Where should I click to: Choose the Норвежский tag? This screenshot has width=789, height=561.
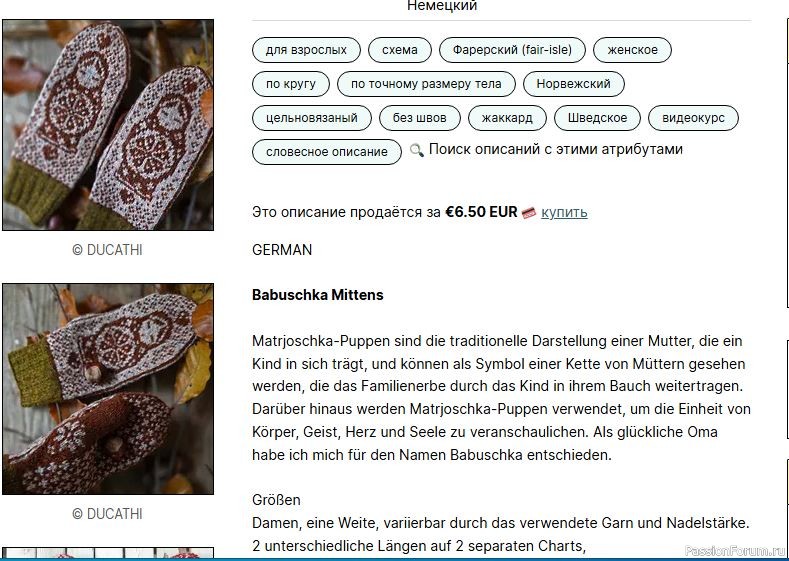point(574,84)
